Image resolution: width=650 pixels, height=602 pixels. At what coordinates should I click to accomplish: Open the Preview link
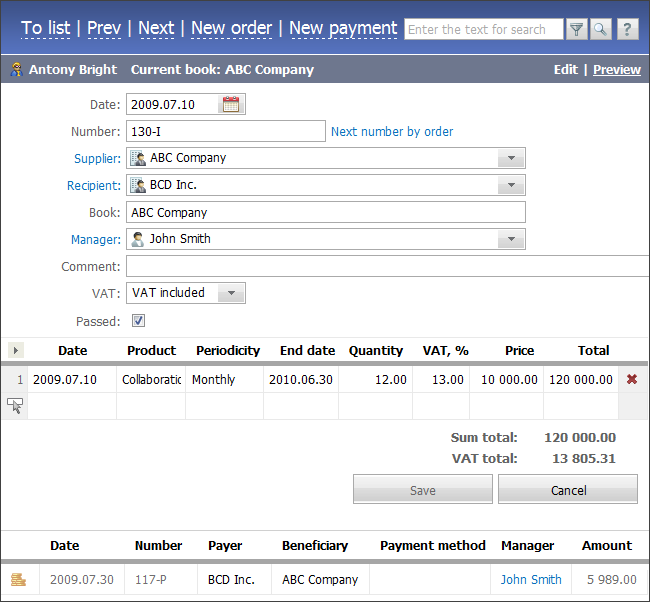point(617,69)
